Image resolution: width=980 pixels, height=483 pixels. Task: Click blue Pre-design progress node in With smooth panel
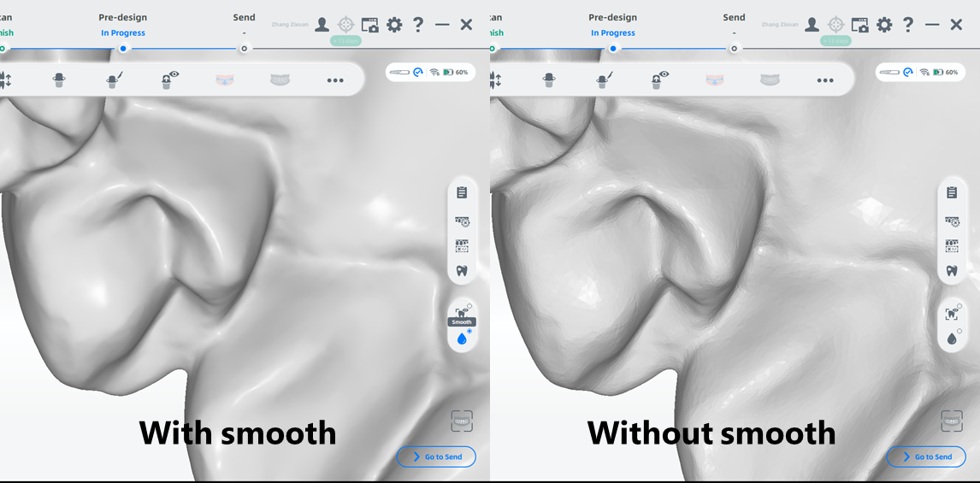click(x=123, y=48)
